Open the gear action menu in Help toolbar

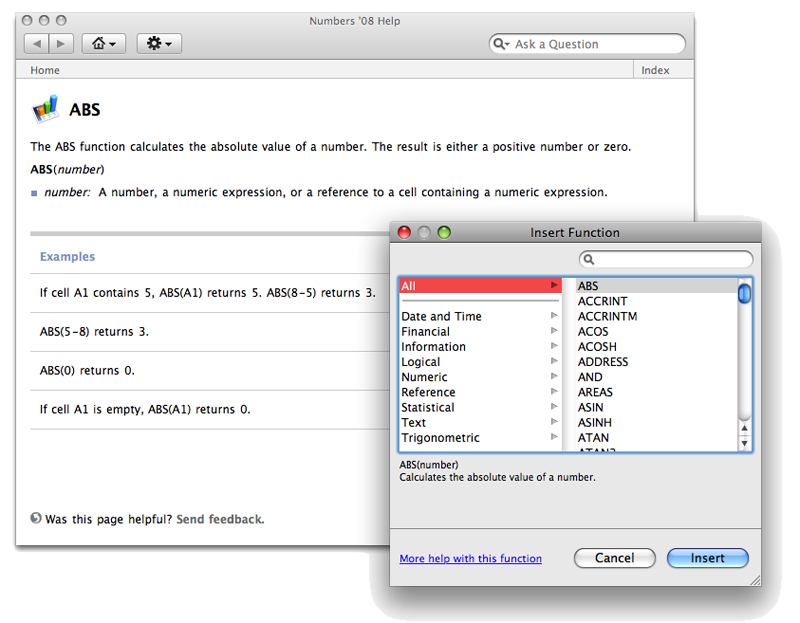click(x=159, y=44)
